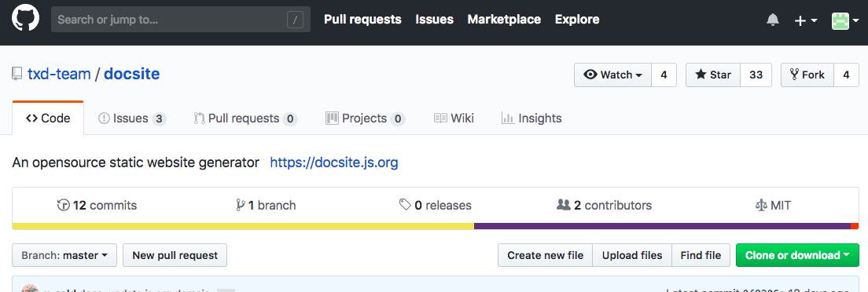
Task: Open the https://docsite.js.org website link
Action: (334, 163)
